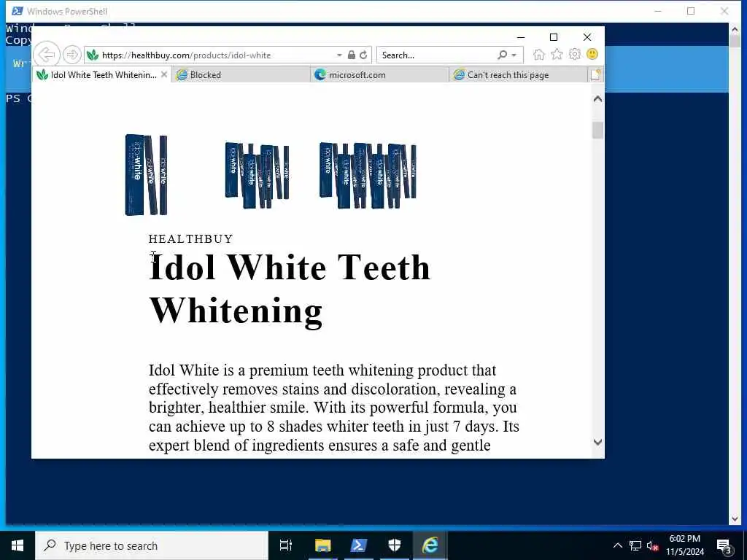Click the magnifier search icon in search box
The width and height of the screenshot is (747, 560).
coord(502,55)
